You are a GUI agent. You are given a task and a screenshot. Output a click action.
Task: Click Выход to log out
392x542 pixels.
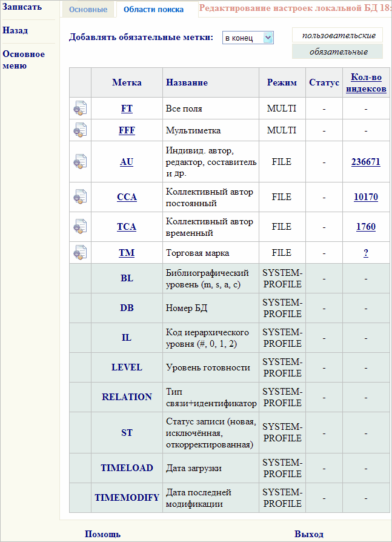click(x=309, y=534)
